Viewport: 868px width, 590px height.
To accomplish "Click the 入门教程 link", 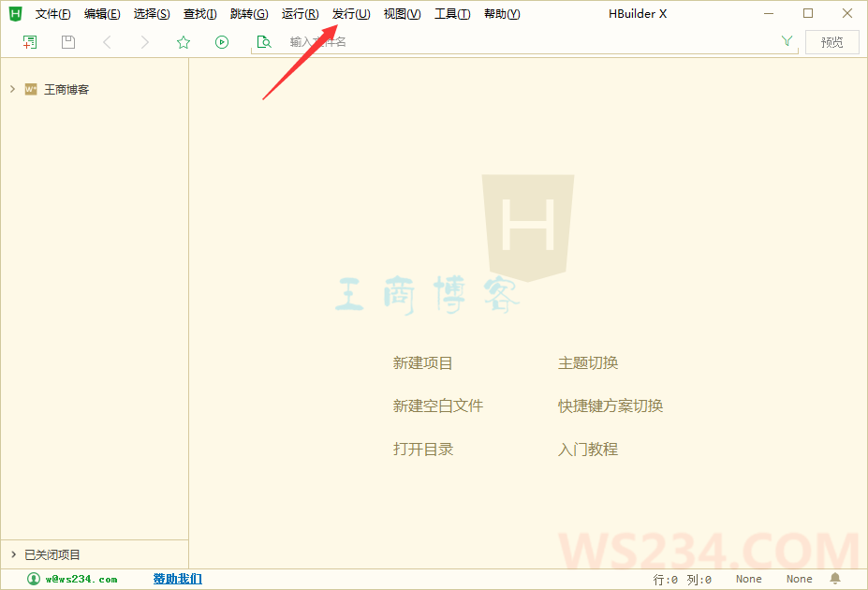I will tap(588, 450).
